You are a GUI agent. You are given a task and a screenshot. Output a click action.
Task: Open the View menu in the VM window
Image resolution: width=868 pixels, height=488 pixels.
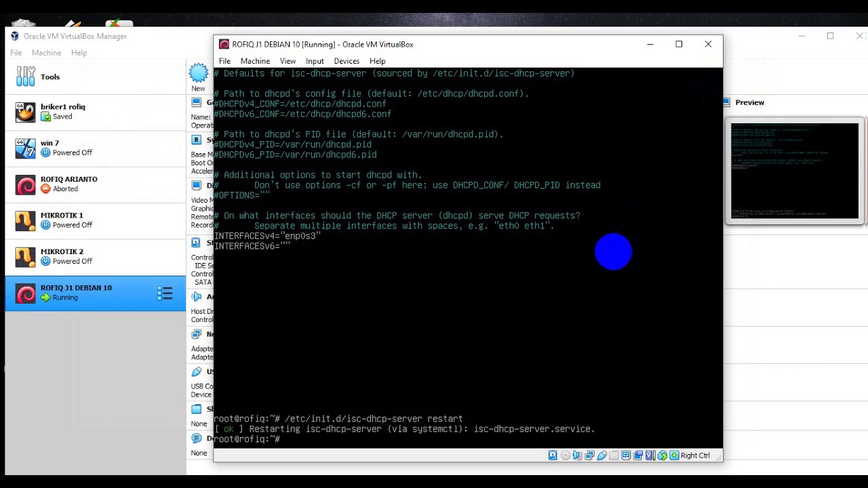pos(288,61)
